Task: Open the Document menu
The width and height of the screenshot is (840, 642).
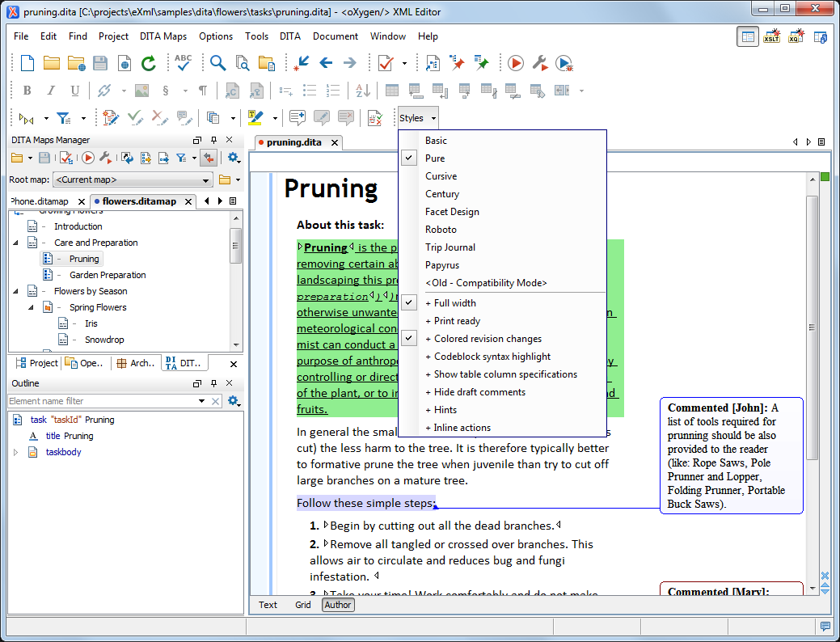Action: coord(336,36)
